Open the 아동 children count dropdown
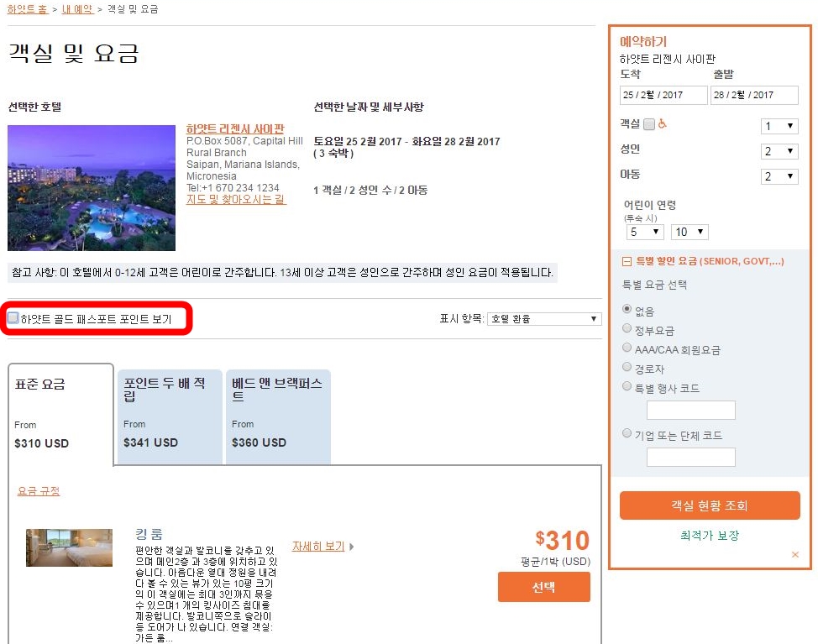The width and height of the screenshot is (818, 644). coord(779,176)
